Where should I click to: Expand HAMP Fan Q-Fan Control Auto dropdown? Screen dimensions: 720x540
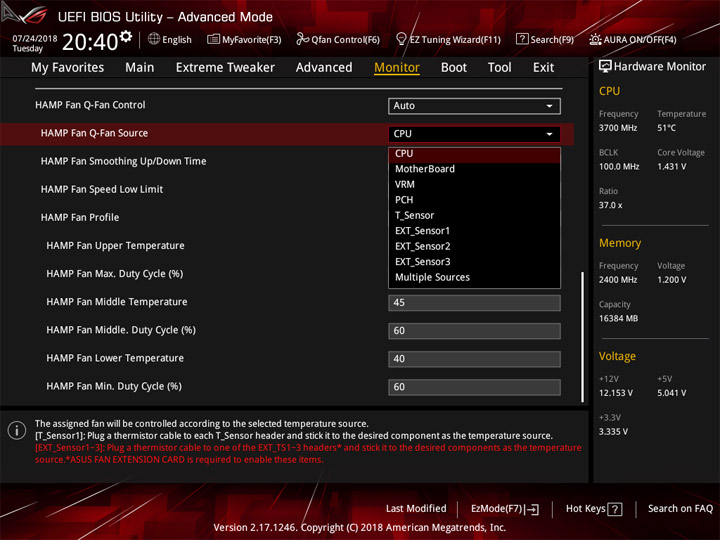tap(474, 106)
